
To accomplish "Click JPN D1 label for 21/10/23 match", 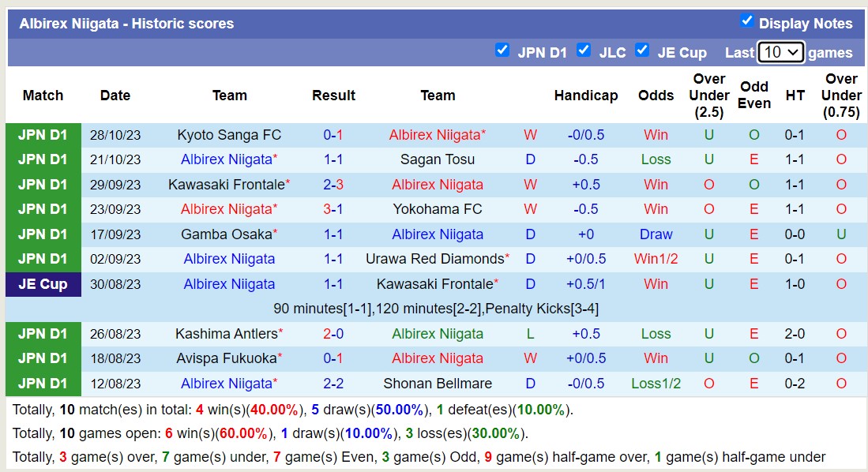I will [x=43, y=159].
